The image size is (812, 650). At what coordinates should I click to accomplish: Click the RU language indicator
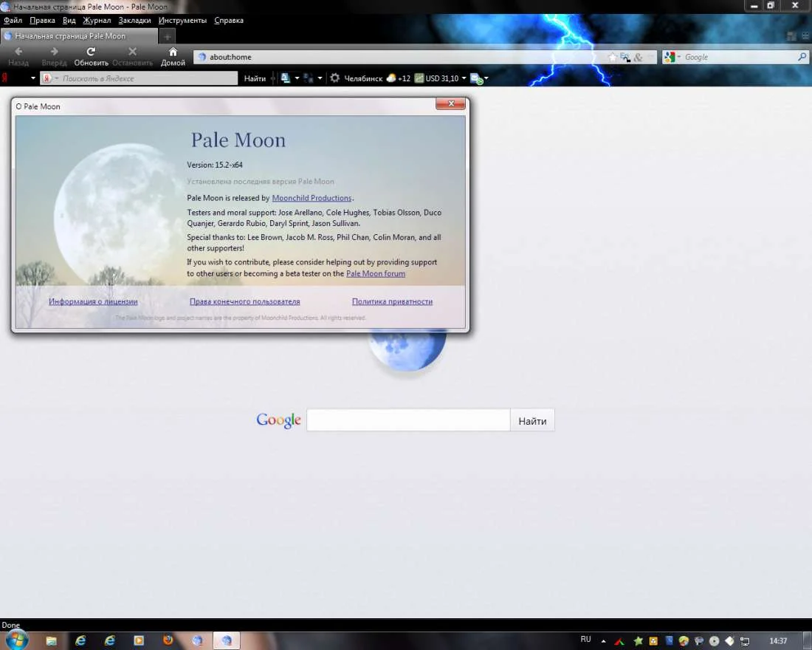coord(585,639)
